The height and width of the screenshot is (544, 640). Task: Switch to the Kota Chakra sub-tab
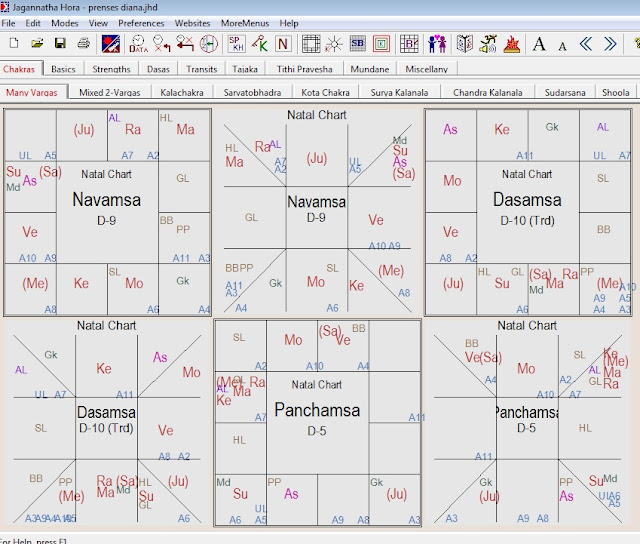325,93
